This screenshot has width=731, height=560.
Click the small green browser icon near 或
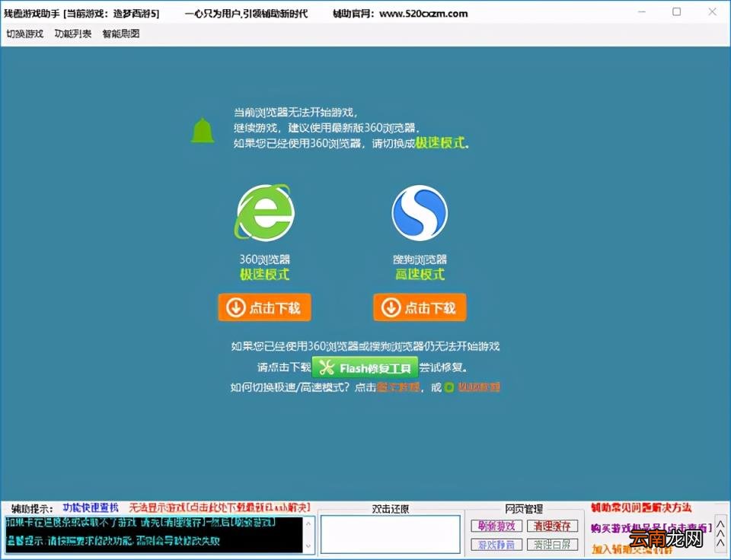448,387
